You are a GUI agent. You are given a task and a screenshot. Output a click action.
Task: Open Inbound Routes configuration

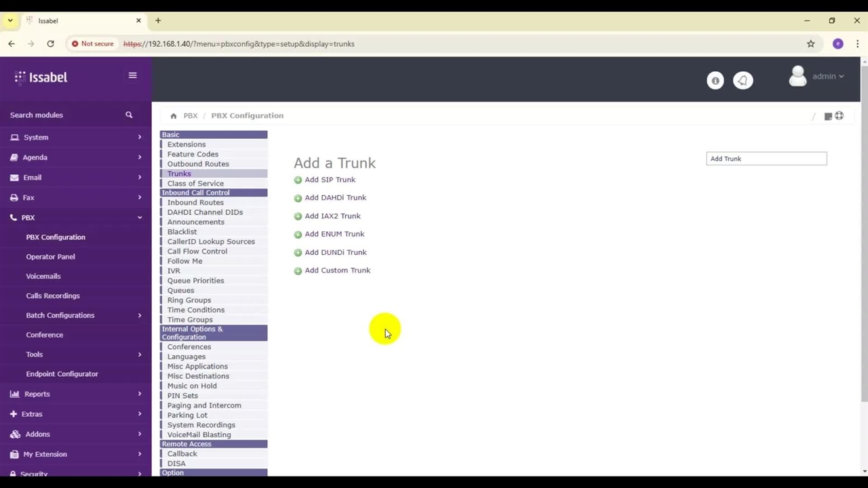coord(195,203)
